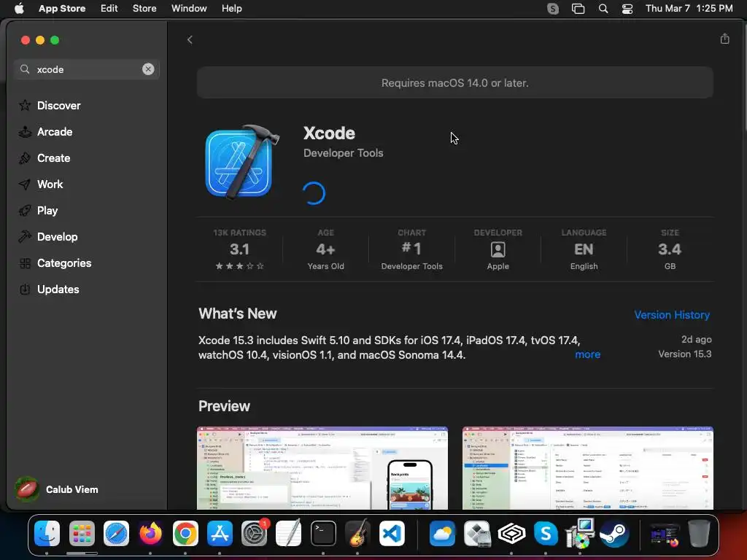
Task: Click the back chevron arrow
Action: click(x=190, y=40)
